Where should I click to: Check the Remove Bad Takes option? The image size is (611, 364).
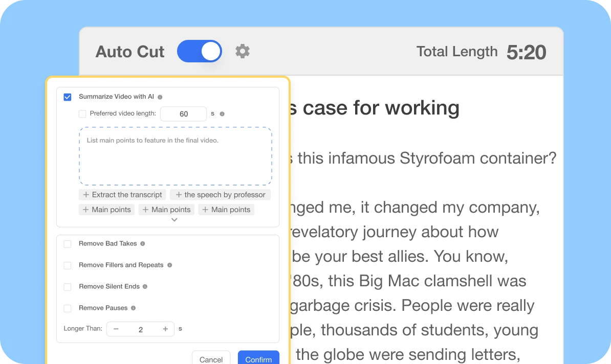point(68,244)
